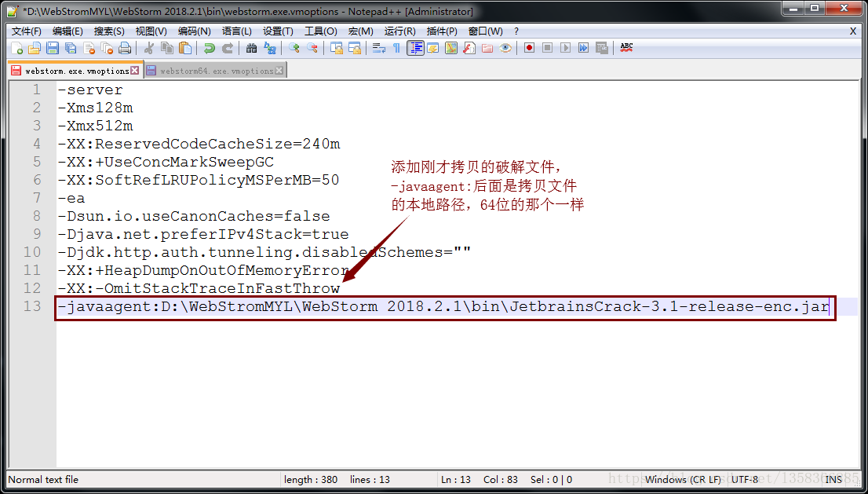
Task: Toggle synchronize vertical scrolling icon
Action: click(x=337, y=48)
